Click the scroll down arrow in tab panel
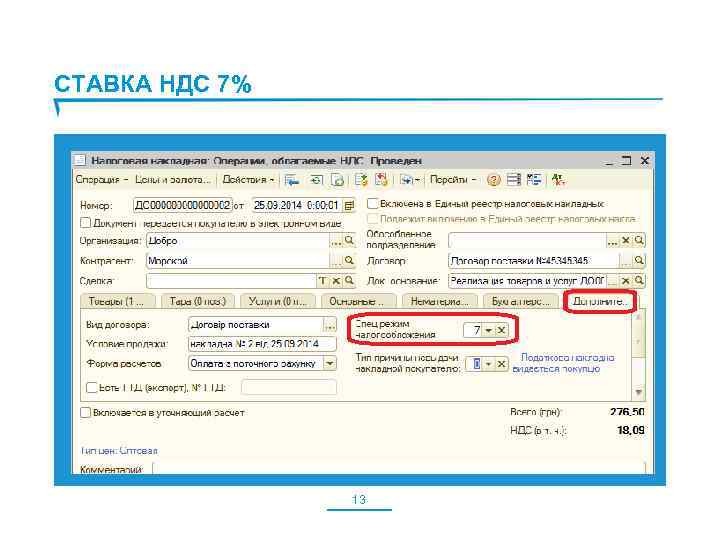 pos(639,392)
